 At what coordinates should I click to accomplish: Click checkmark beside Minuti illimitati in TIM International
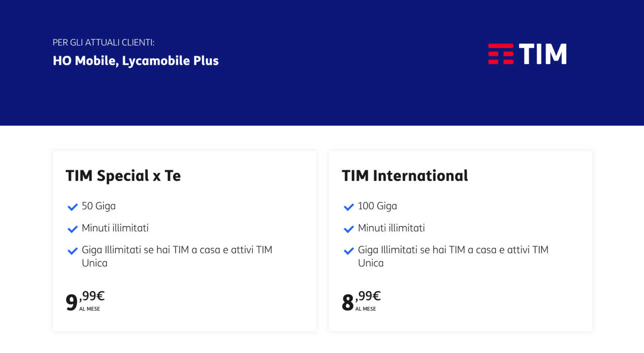[x=348, y=229]
